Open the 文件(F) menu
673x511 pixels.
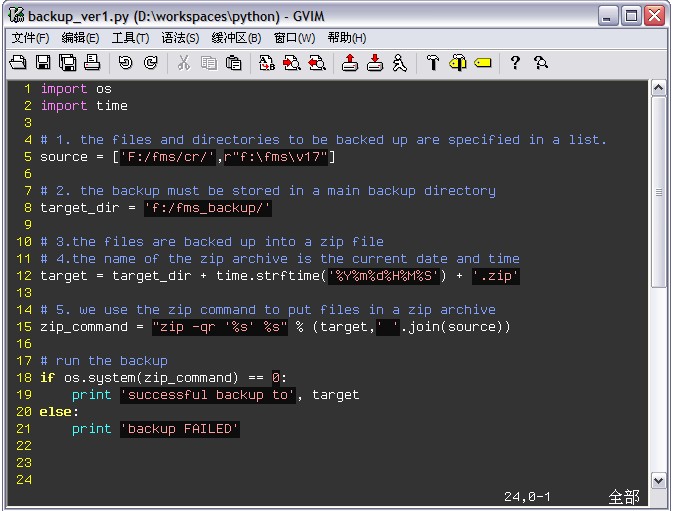[30, 38]
